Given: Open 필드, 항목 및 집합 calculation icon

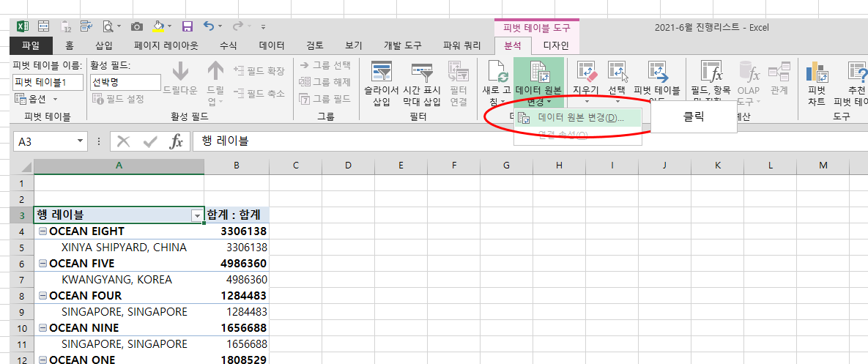Looking at the screenshot, I should point(711,71).
